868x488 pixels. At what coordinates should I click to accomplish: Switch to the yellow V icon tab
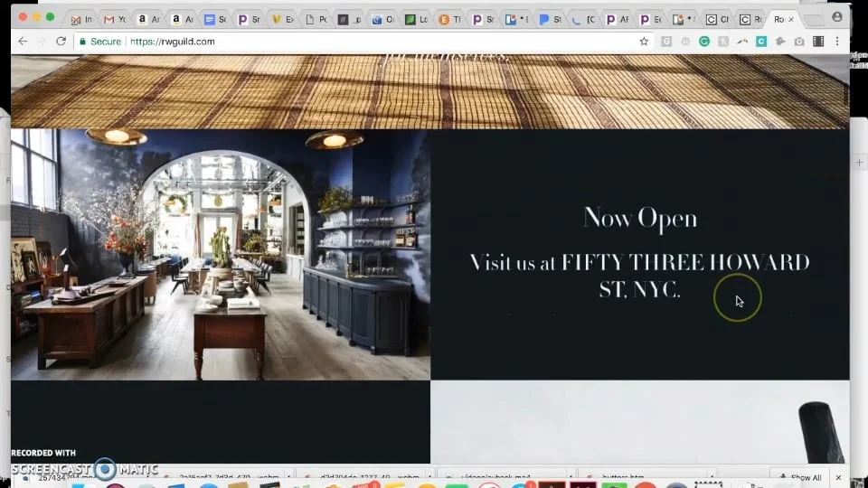(282, 19)
